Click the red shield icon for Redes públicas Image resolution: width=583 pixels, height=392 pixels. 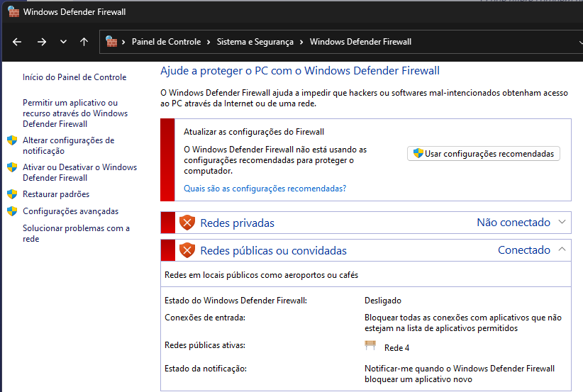click(x=187, y=250)
